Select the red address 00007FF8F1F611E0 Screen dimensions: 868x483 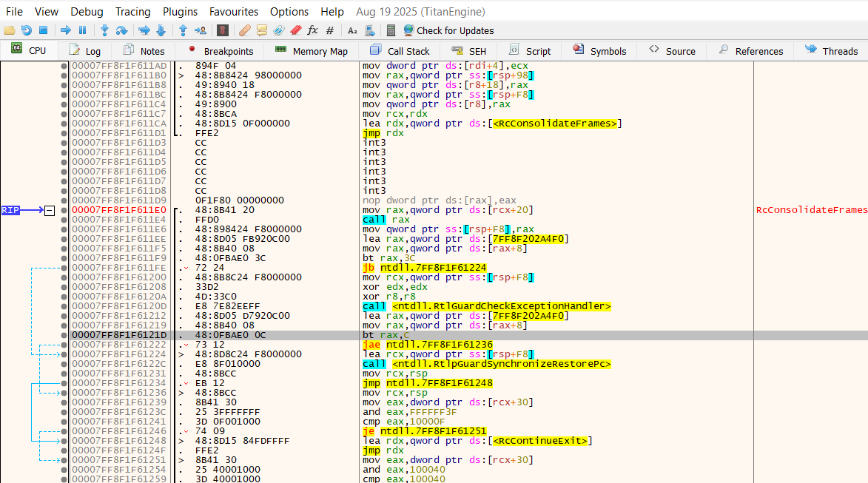tap(119, 210)
